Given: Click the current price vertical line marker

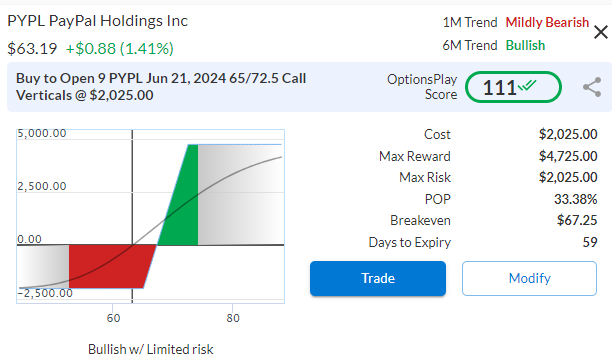Looking at the screenshot, I should coord(132,216).
